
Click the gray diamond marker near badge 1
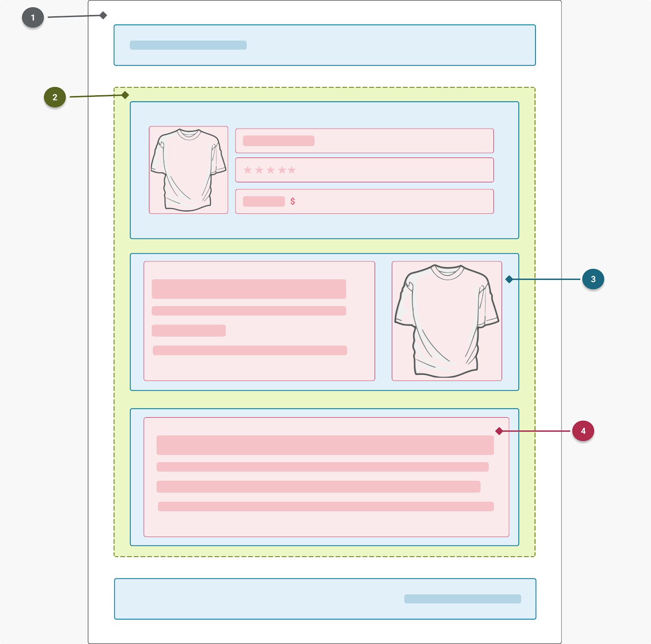click(103, 15)
